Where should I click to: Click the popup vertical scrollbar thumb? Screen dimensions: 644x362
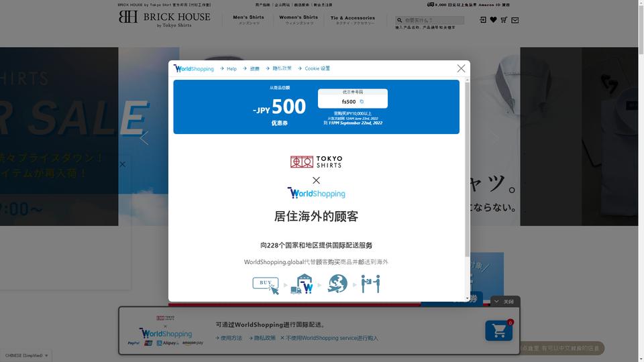(467, 169)
